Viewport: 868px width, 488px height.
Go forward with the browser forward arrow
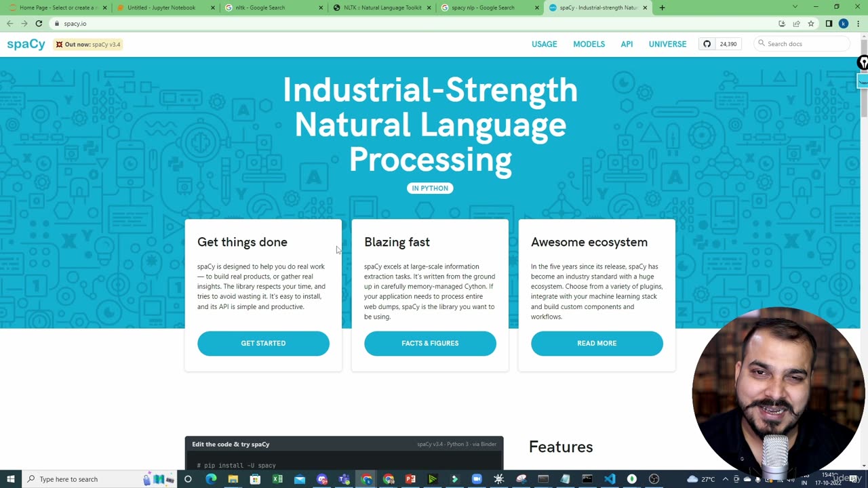[24, 23]
